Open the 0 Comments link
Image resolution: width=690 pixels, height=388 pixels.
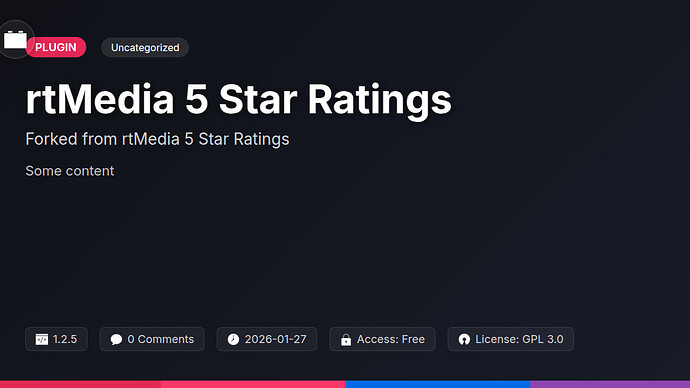point(152,339)
